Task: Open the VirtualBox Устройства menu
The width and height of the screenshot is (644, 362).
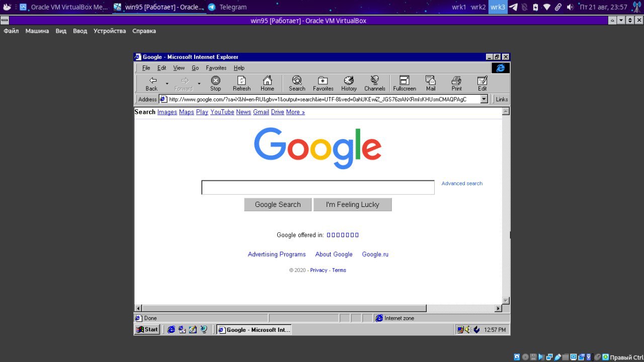Action: click(110, 31)
